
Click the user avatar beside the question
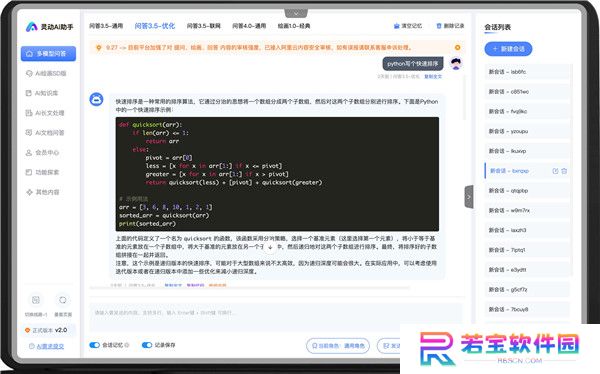[456, 64]
